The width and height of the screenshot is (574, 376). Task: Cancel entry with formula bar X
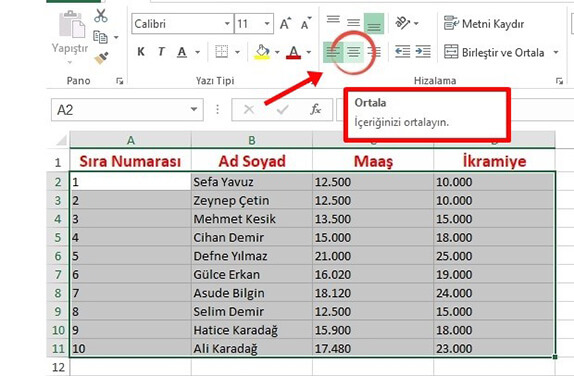(249, 109)
